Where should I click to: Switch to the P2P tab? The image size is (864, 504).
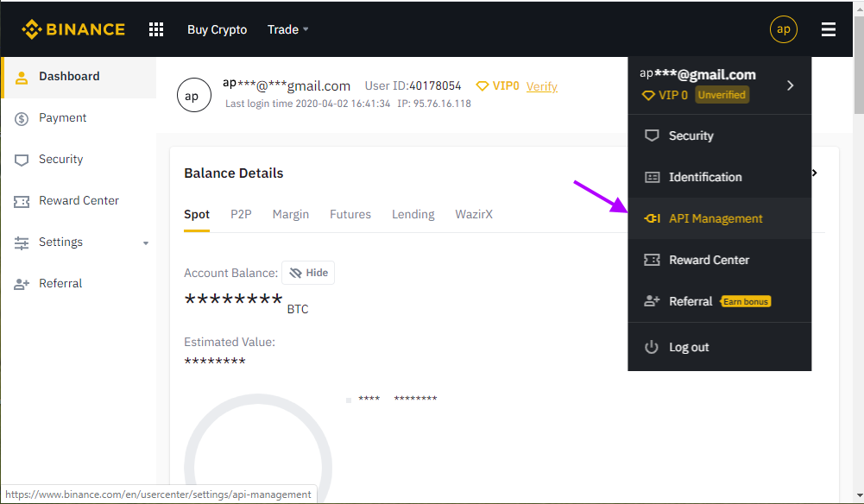241,214
